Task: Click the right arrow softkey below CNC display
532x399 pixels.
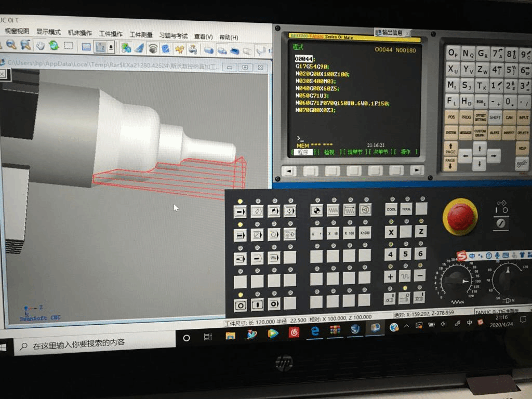Action: [x=417, y=170]
